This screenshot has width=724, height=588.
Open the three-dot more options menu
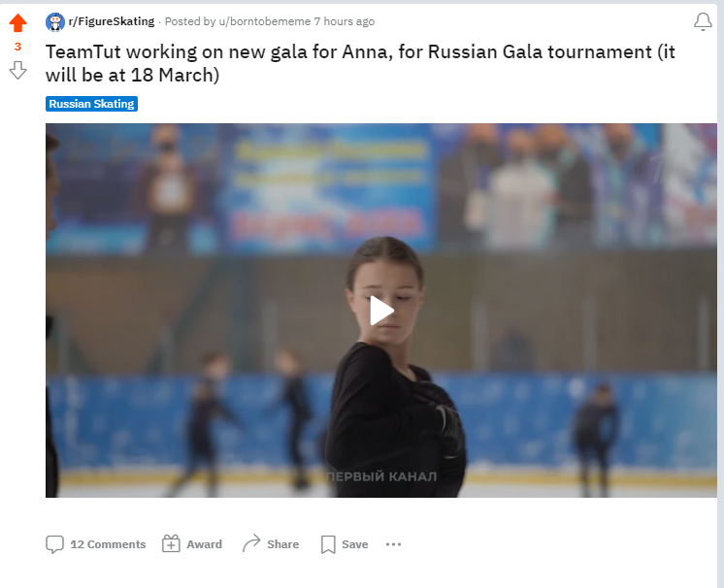(393, 544)
